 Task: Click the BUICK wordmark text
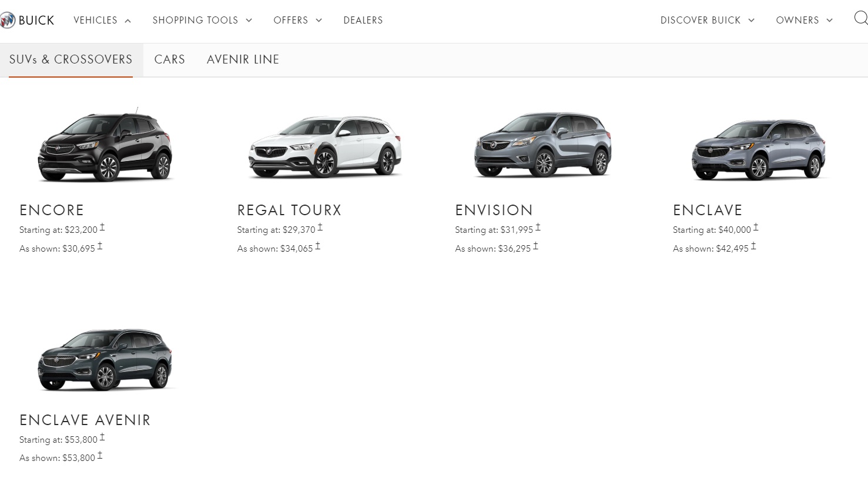(x=36, y=21)
